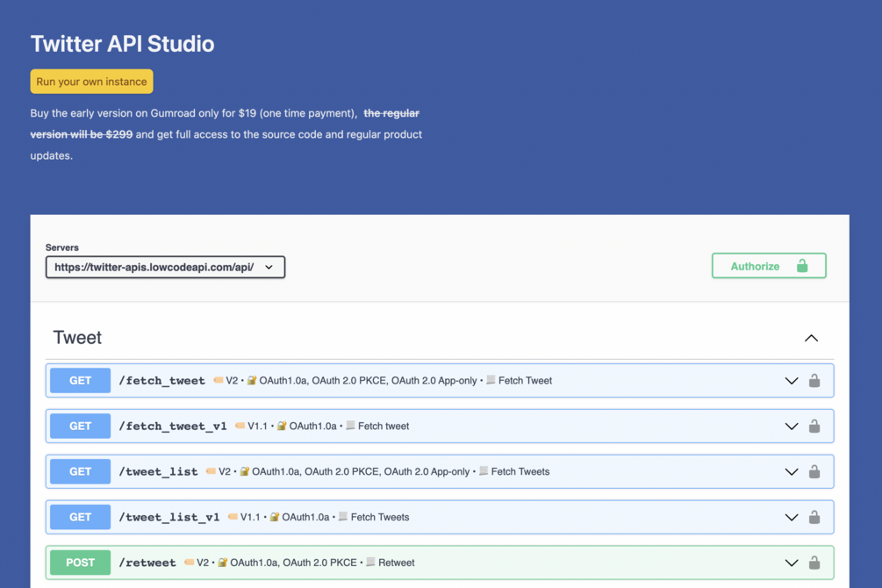This screenshot has width=882, height=588.
Task: Collapse the Tweet section arrow
Action: click(811, 338)
